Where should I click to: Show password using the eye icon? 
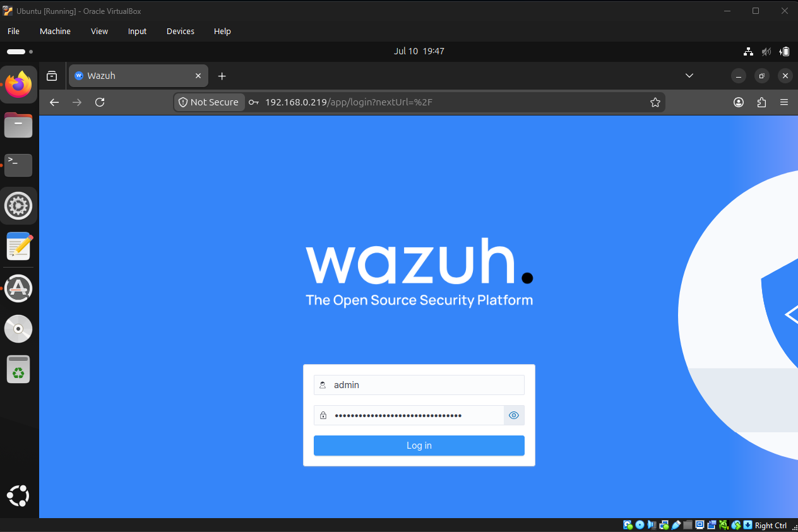(x=514, y=415)
